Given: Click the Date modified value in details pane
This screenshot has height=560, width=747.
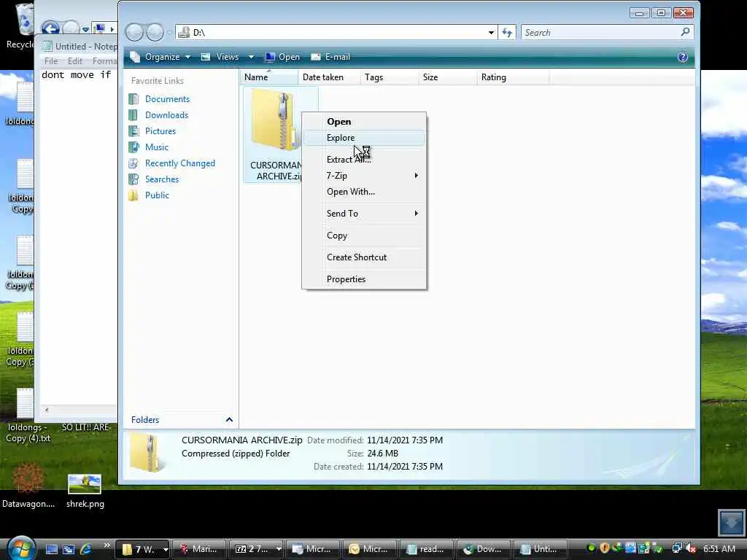Looking at the screenshot, I should [x=404, y=440].
